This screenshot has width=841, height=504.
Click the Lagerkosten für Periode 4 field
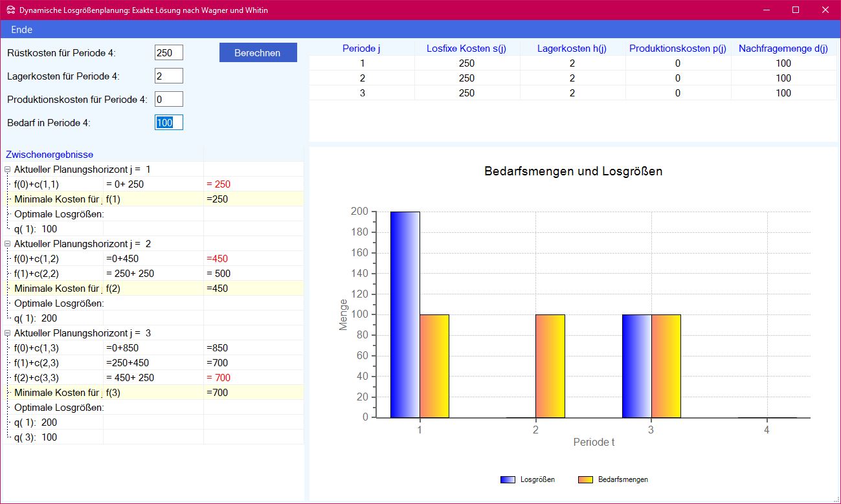pos(168,76)
